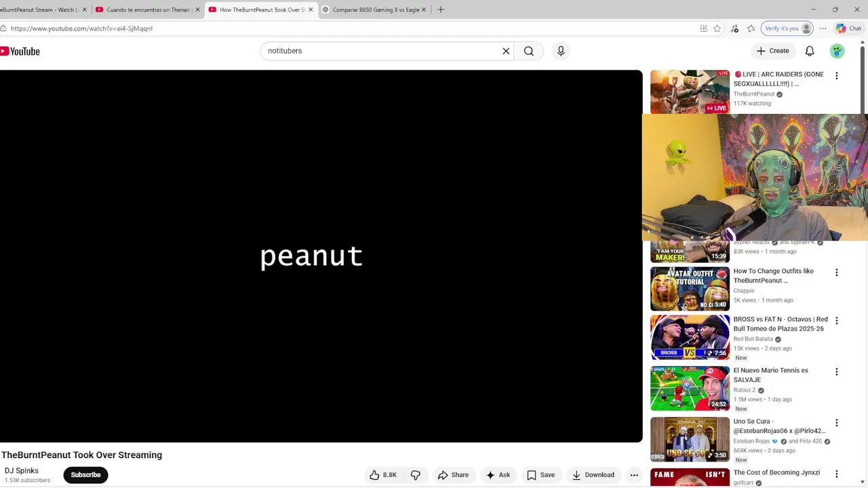
Task: Save the video to a playlist
Action: [x=540, y=475]
